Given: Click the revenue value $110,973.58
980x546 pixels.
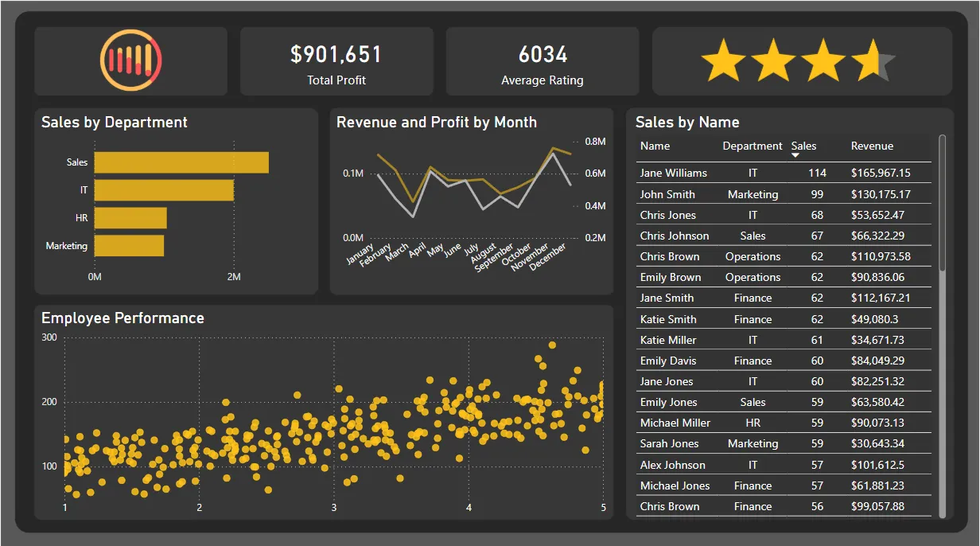Looking at the screenshot, I should tap(881, 256).
